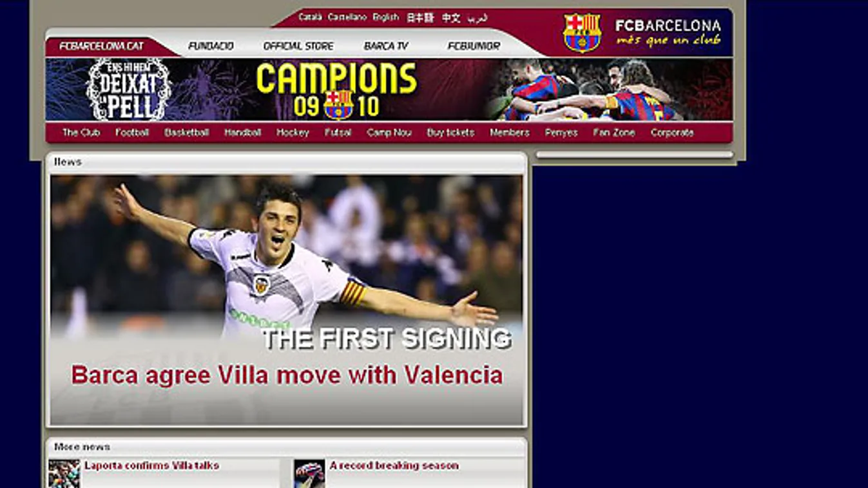This screenshot has width=868, height=488.
Task: Click the Laporta confirms Villa talks link
Action: 151,465
